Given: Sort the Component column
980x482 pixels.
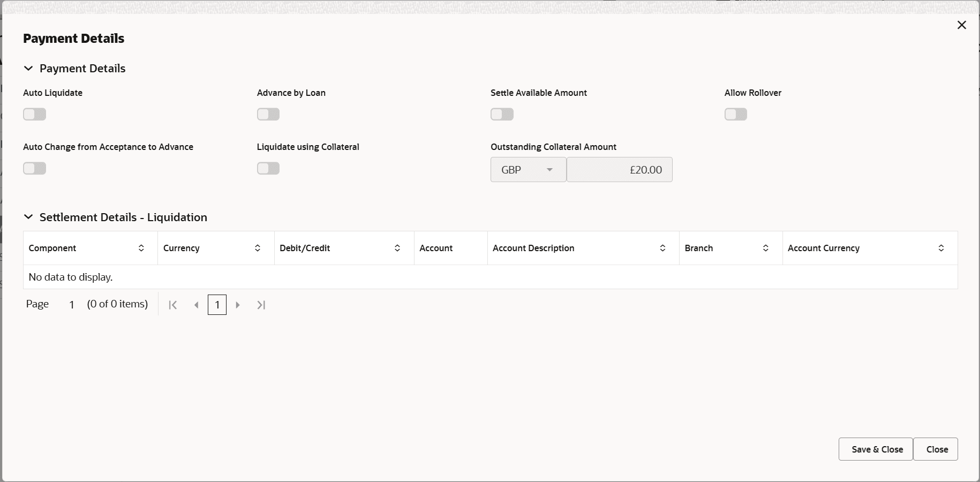Looking at the screenshot, I should pyautogui.click(x=141, y=248).
